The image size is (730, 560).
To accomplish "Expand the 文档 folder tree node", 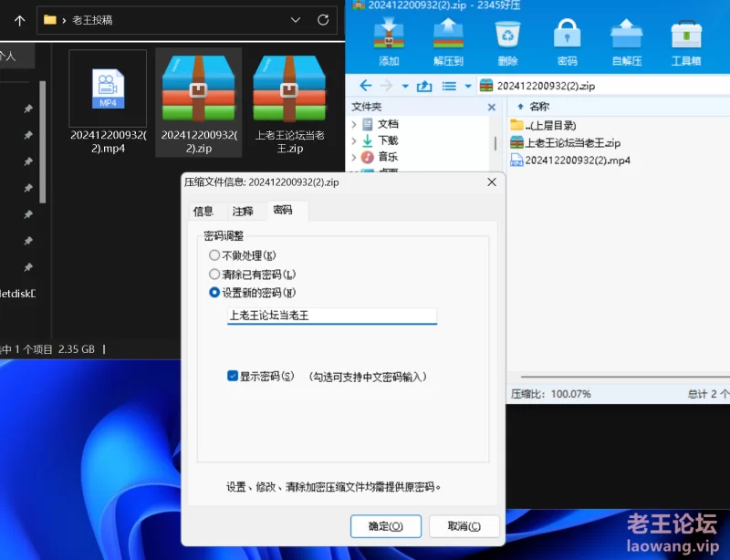I will [x=354, y=124].
